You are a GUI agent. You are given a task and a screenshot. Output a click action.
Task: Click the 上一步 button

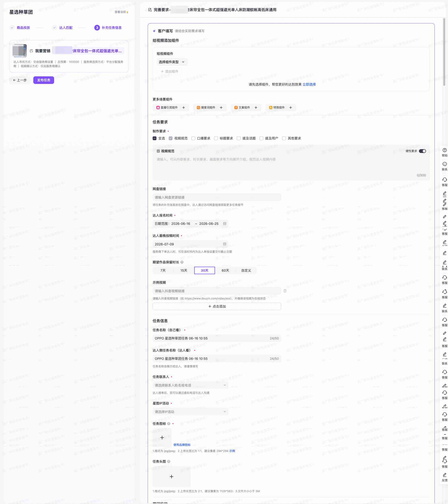click(x=20, y=80)
